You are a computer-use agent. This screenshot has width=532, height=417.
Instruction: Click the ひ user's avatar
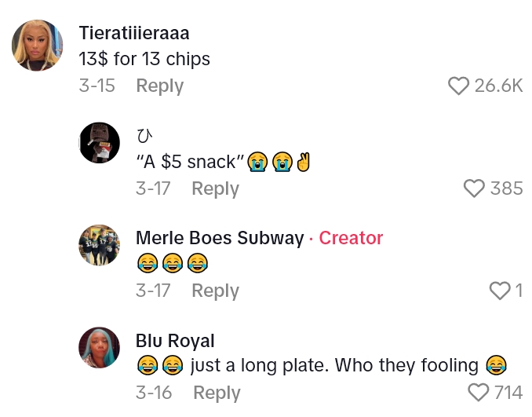100,143
